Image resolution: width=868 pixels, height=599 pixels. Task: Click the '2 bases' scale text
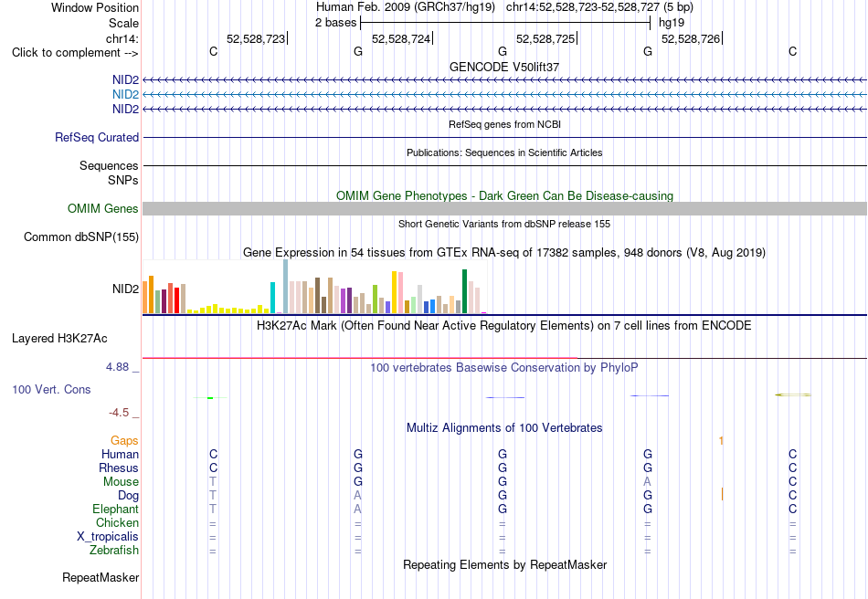click(336, 23)
